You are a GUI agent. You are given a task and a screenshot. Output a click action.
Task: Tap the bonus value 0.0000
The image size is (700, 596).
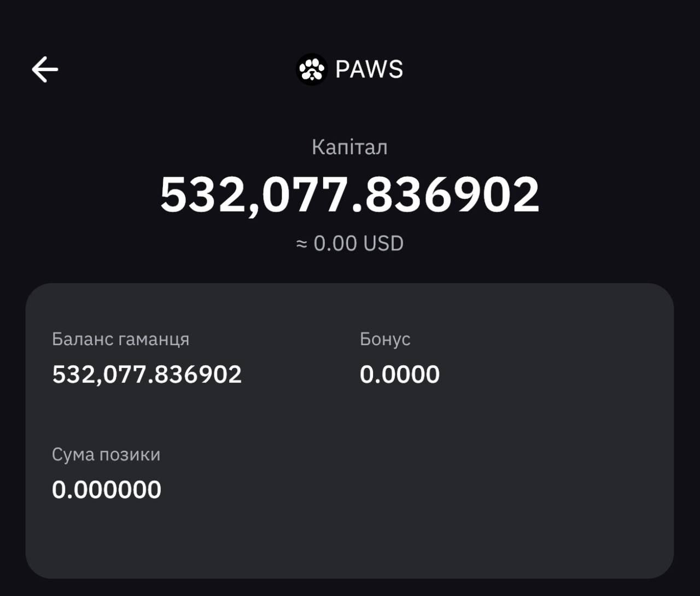click(400, 375)
